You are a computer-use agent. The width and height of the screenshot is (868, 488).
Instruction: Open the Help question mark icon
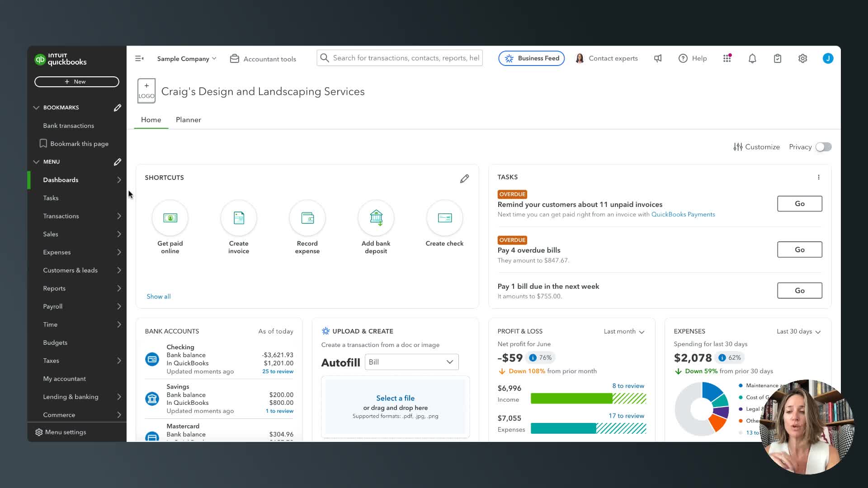point(683,58)
